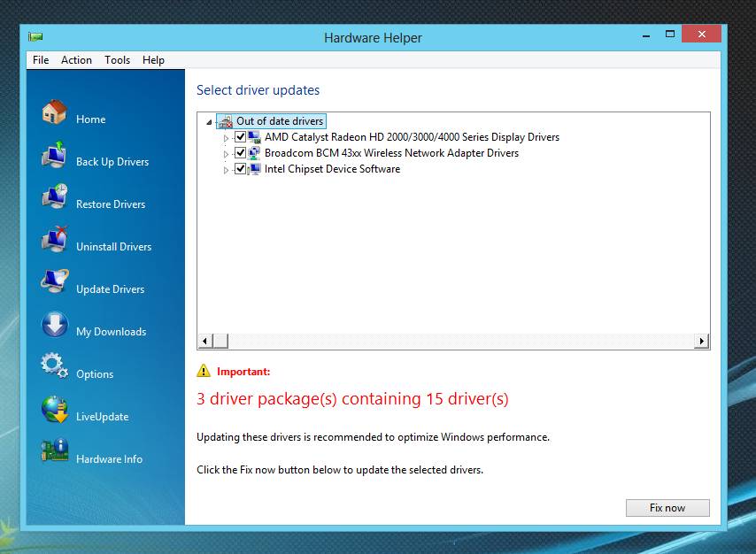Screen dimensions: 756x554
Task: Click the red 'Important:' label
Action: (243, 372)
